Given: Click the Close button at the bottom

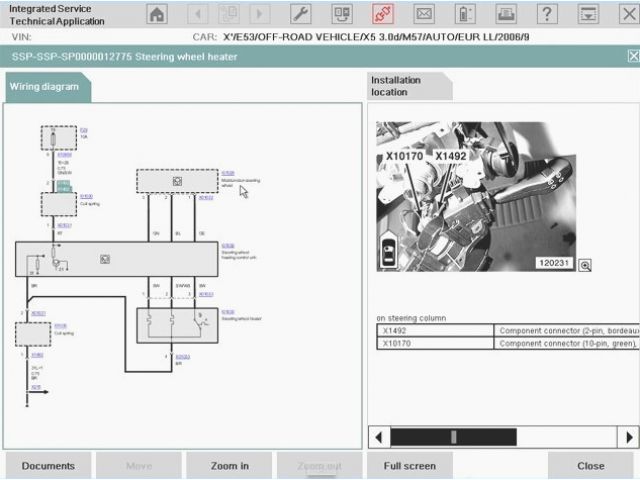Looking at the screenshot, I should point(590,465).
